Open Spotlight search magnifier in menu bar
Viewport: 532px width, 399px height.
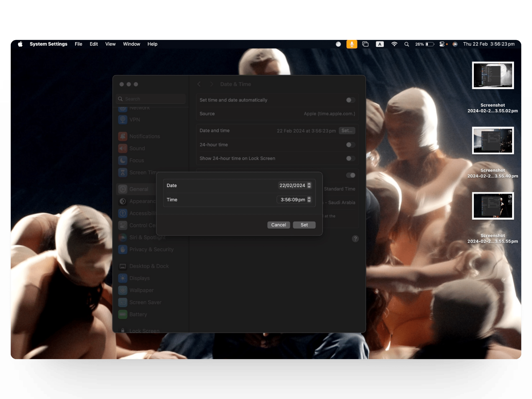coord(406,44)
